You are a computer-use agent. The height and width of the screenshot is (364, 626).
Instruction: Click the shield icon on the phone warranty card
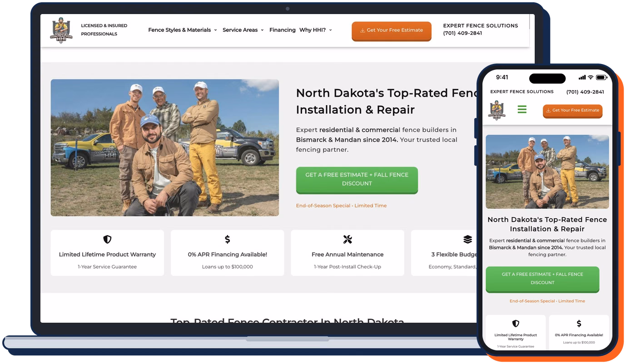516,324
